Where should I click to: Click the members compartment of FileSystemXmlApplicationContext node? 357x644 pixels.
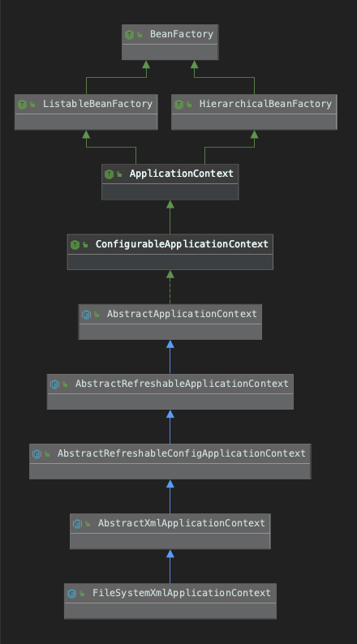[170, 611]
